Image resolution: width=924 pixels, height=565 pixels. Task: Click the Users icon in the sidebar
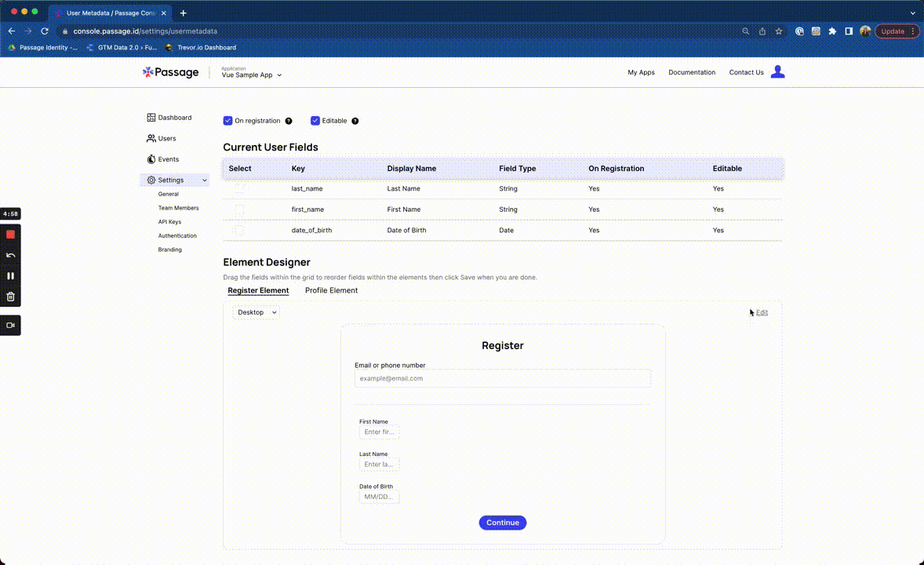[152, 138]
